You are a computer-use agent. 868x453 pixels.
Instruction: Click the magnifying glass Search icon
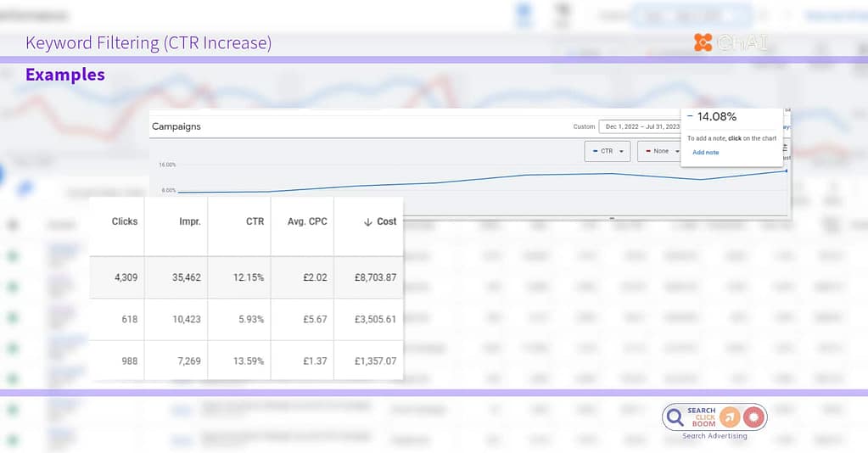point(675,417)
